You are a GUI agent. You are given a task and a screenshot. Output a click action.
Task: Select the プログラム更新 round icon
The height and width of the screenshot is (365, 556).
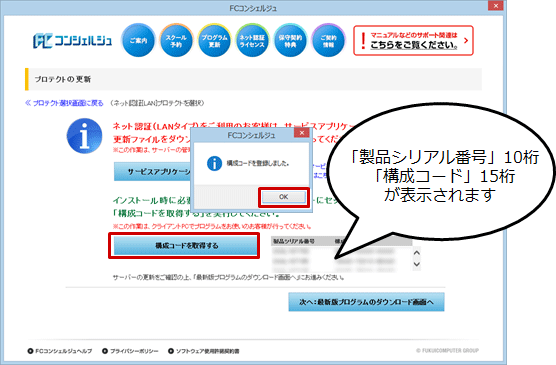click(214, 40)
